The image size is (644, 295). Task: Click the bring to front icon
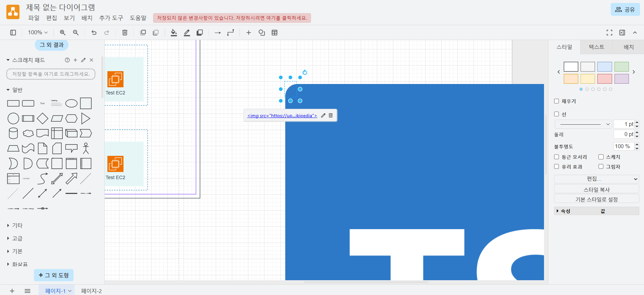pyautogui.click(x=143, y=33)
